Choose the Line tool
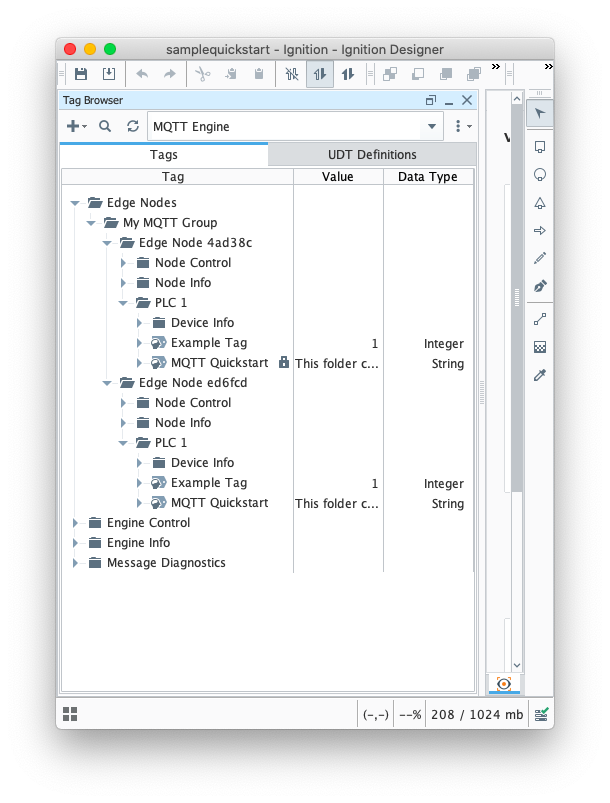The width and height of the screenshot is (610, 803). [x=540, y=320]
